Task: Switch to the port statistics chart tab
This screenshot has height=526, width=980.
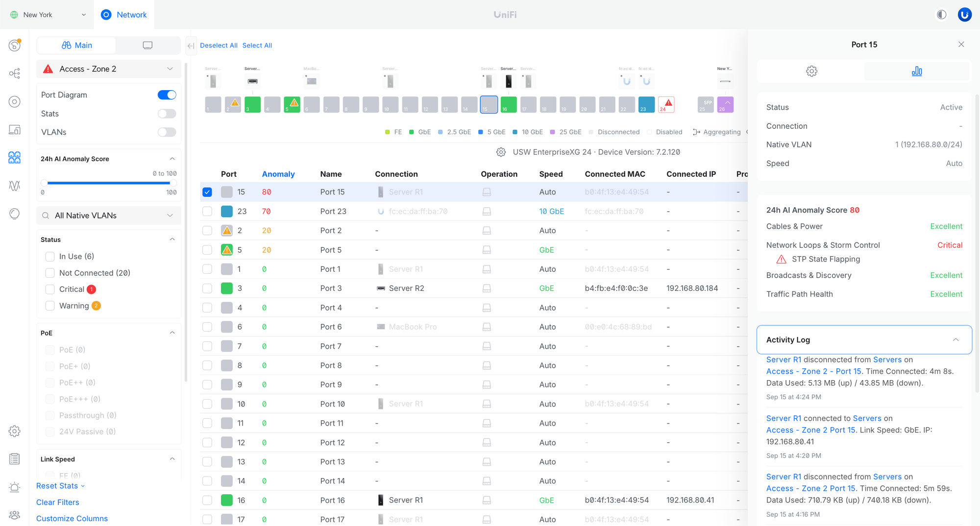Action: click(916, 72)
